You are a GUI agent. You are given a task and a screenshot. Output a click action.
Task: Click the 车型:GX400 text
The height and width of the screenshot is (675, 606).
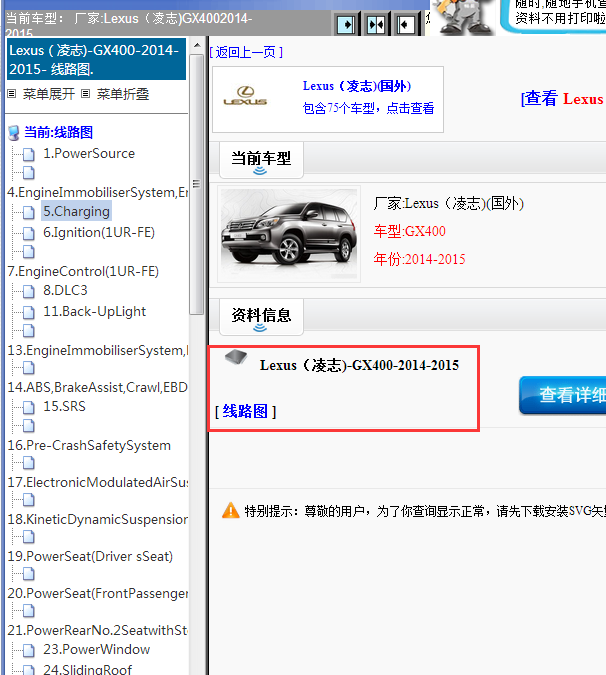(409, 231)
